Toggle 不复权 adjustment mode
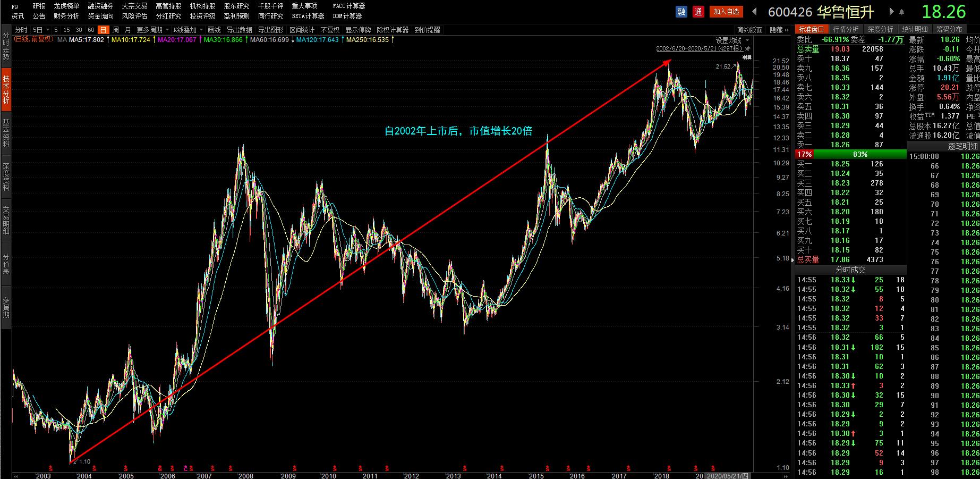Image resolution: width=980 pixels, height=479 pixels. tap(330, 30)
